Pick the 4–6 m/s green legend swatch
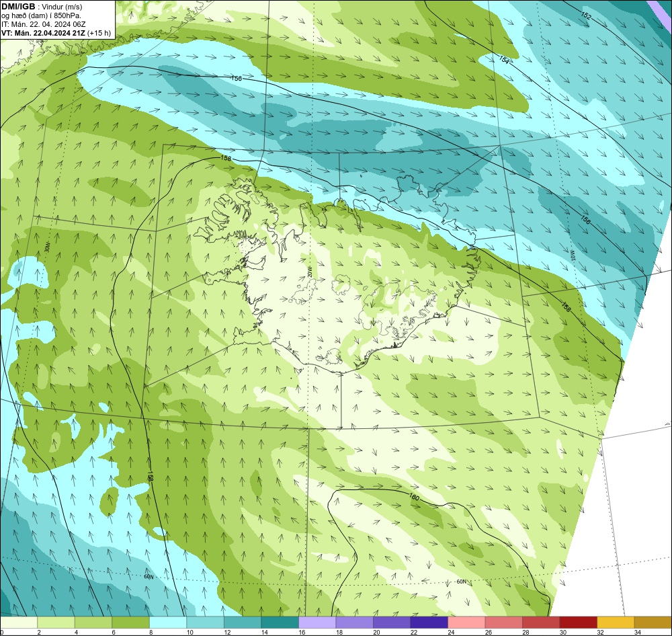This screenshot has width=672, height=636. point(93,623)
